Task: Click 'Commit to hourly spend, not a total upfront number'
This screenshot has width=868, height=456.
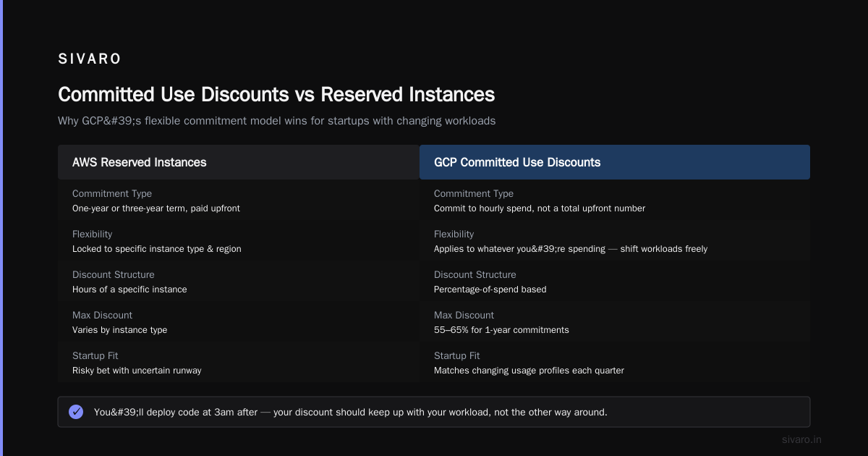Action: pyautogui.click(x=540, y=208)
